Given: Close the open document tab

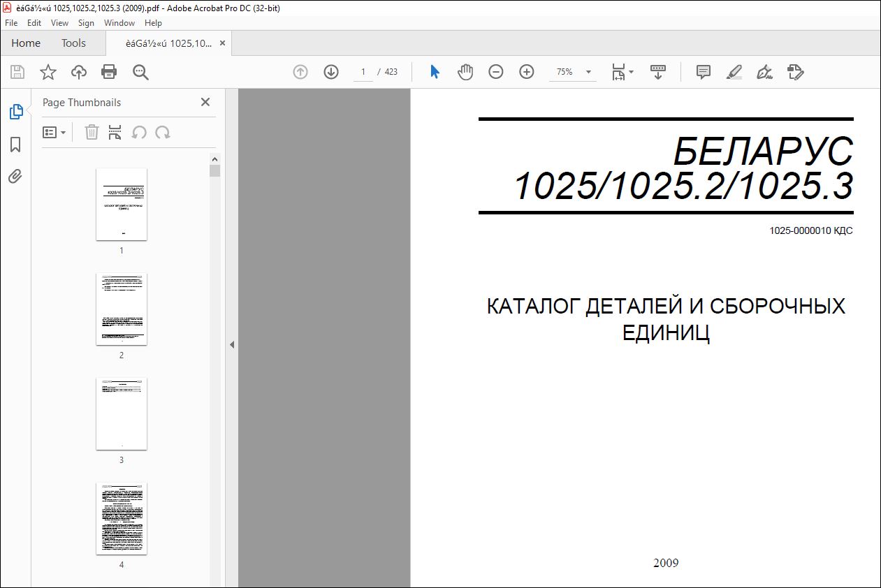Looking at the screenshot, I should pyautogui.click(x=222, y=43).
